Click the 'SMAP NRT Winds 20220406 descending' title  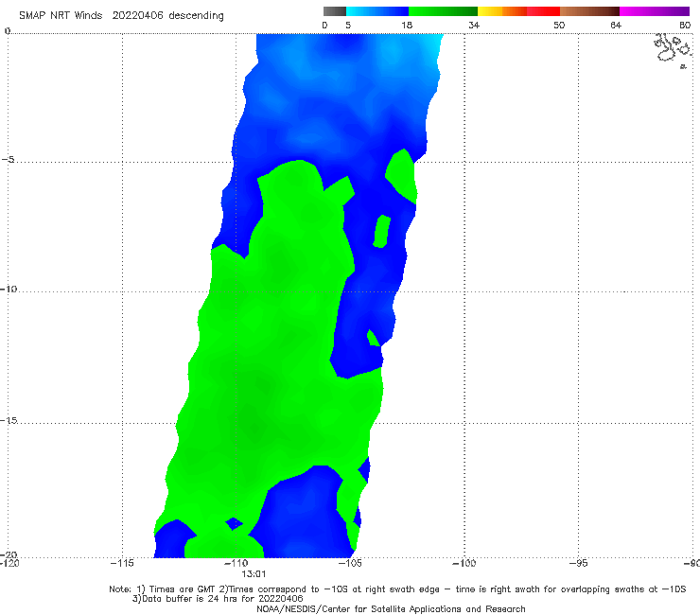pyautogui.click(x=121, y=15)
